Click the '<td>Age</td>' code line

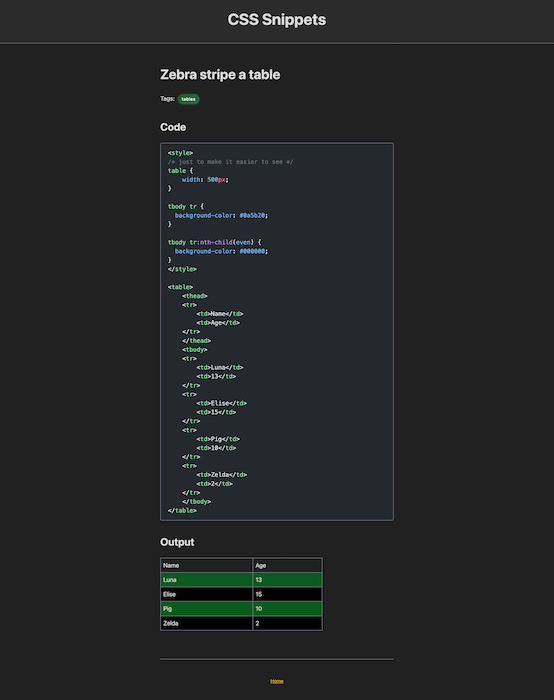(x=218, y=322)
